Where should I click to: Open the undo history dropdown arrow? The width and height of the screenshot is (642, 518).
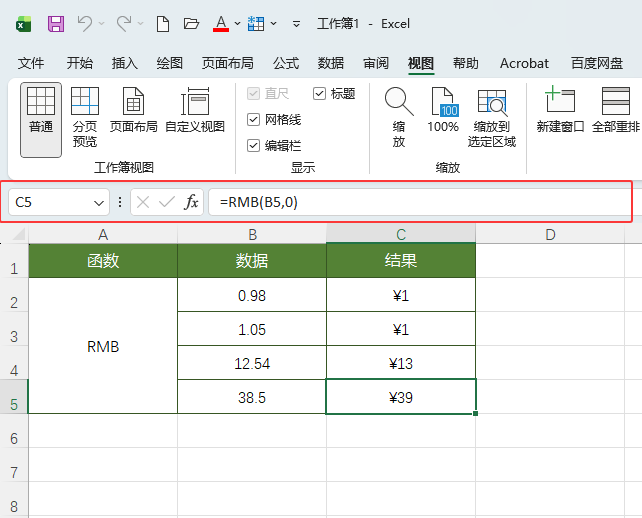pos(102,24)
